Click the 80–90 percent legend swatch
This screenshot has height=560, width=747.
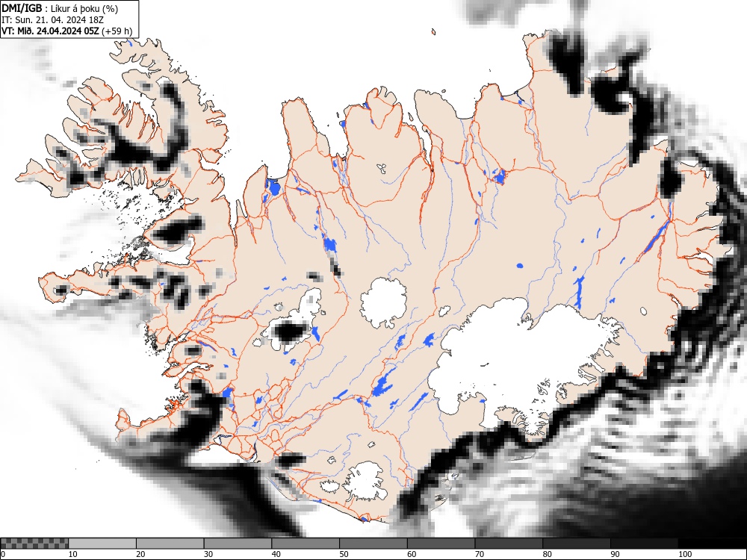576,544
